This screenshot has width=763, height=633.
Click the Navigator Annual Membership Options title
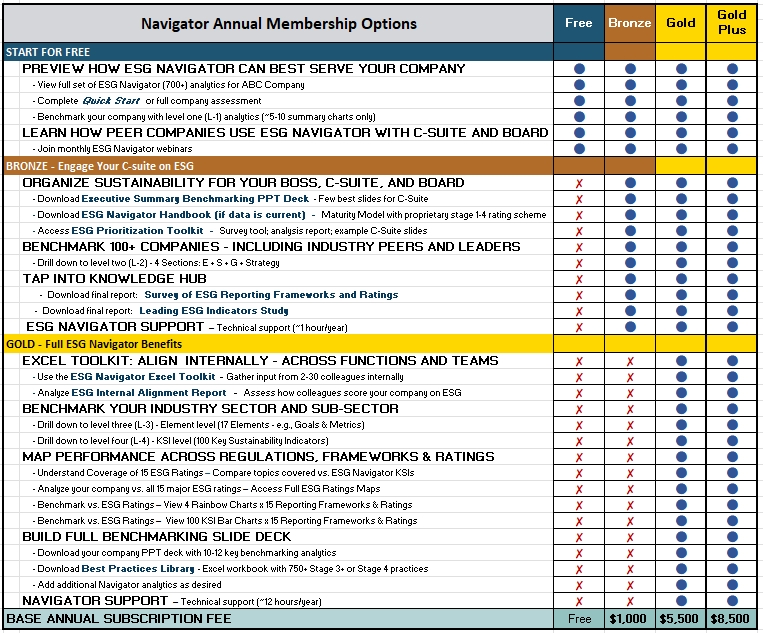coord(278,23)
